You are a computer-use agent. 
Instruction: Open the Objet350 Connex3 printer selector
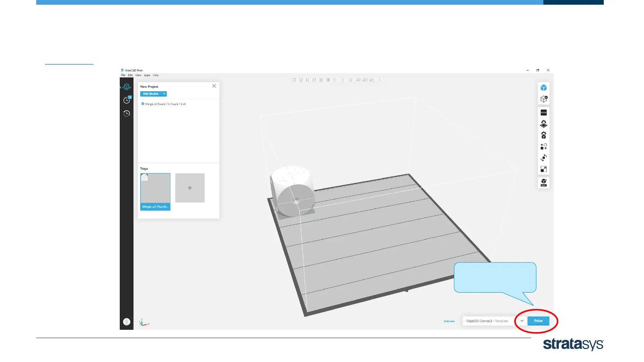click(x=487, y=321)
